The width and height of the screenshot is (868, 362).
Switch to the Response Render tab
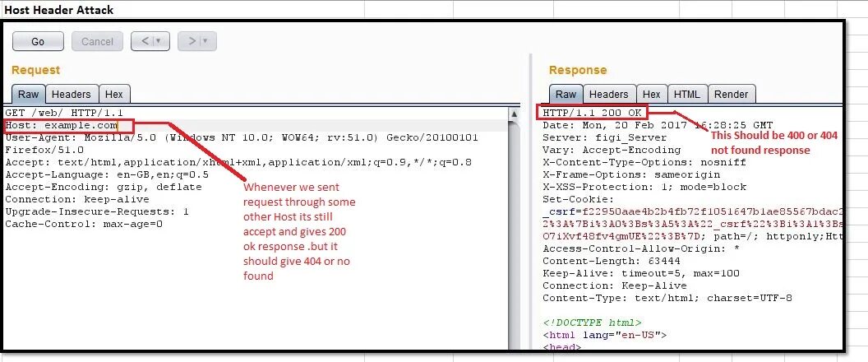[x=731, y=95]
